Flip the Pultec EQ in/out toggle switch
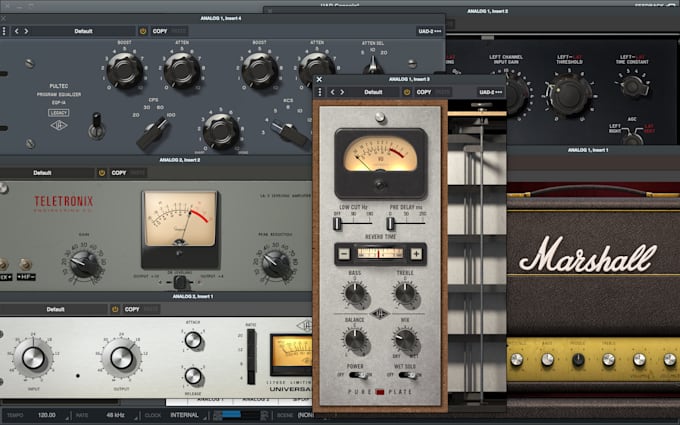The height and width of the screenshot is (425, 680). point(96,126)
